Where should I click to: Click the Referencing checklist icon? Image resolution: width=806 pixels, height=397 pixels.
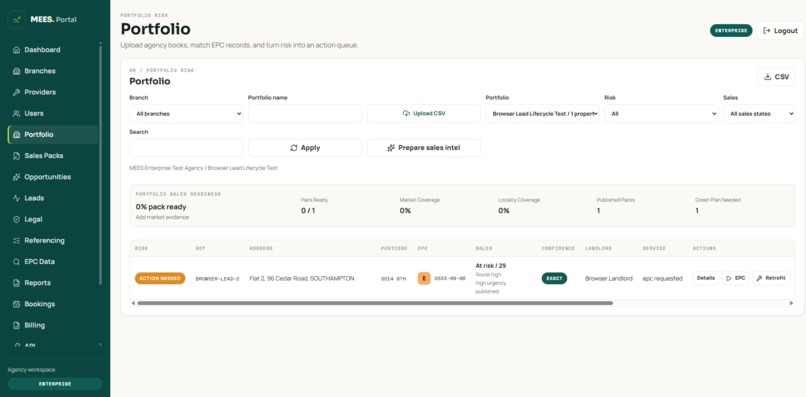(x=16, y=240)
